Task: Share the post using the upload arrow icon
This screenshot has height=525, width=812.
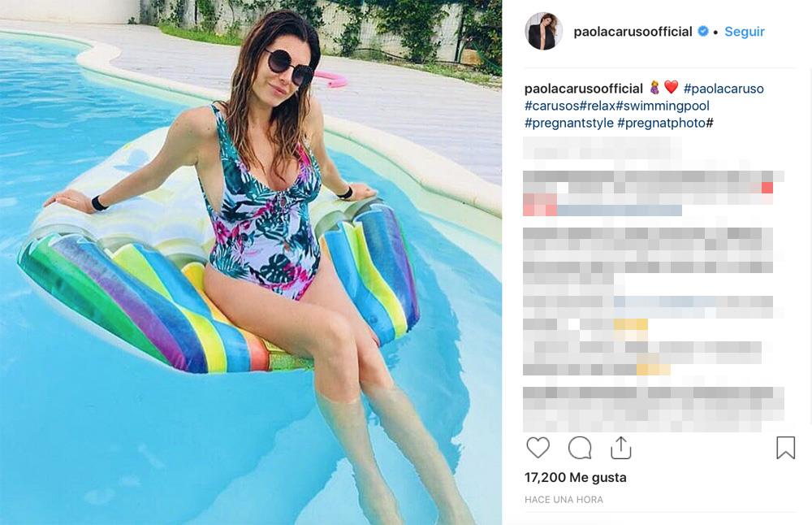Action: 620,448
